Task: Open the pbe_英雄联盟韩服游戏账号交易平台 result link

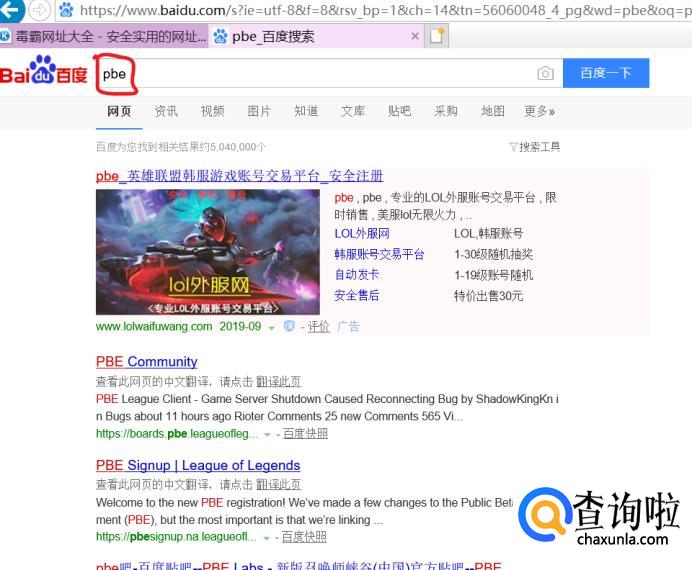Action: pos(240,176)
